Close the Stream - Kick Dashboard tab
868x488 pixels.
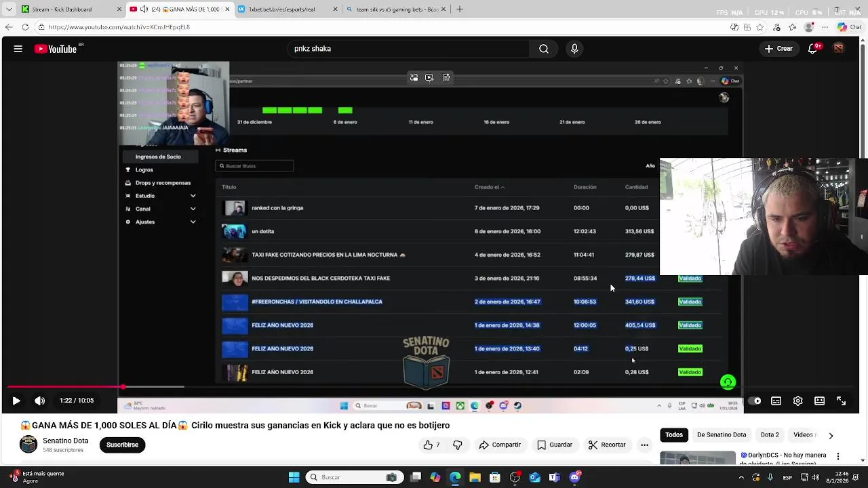pyautogui.click(x=119, y=9)
